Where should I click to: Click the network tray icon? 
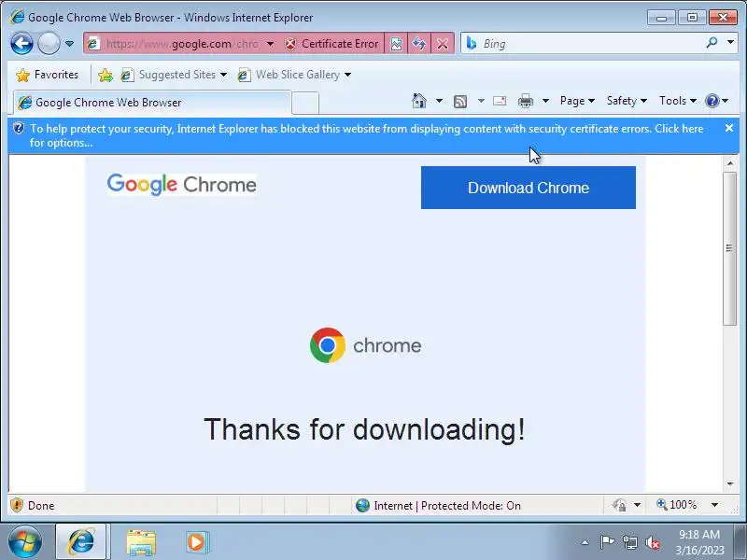click(x=629, y=542)
